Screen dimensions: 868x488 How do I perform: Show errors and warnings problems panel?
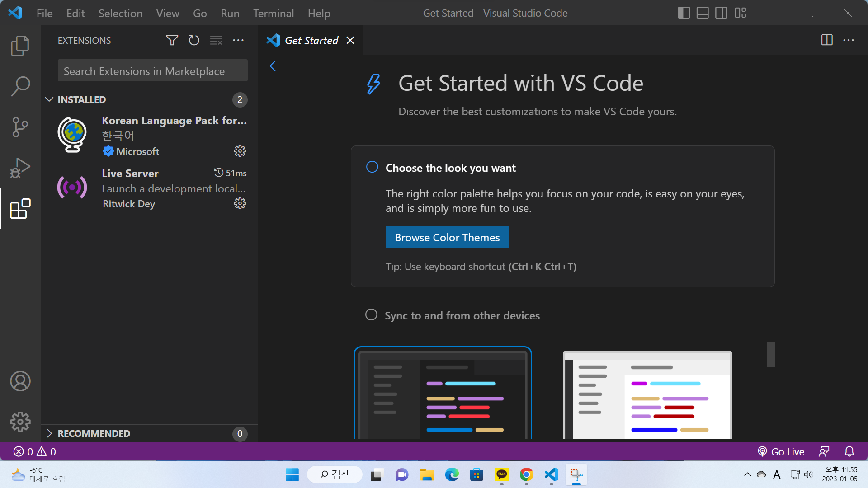35,452
